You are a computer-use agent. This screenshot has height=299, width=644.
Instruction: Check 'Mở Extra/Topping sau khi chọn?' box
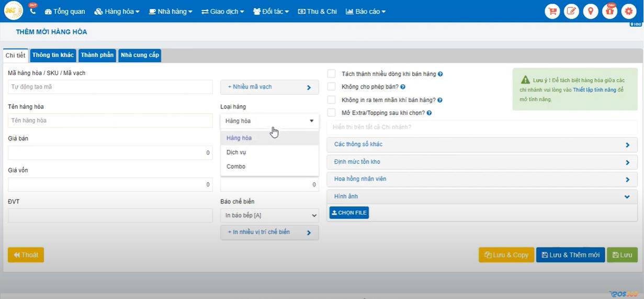[x=331, y=113]
